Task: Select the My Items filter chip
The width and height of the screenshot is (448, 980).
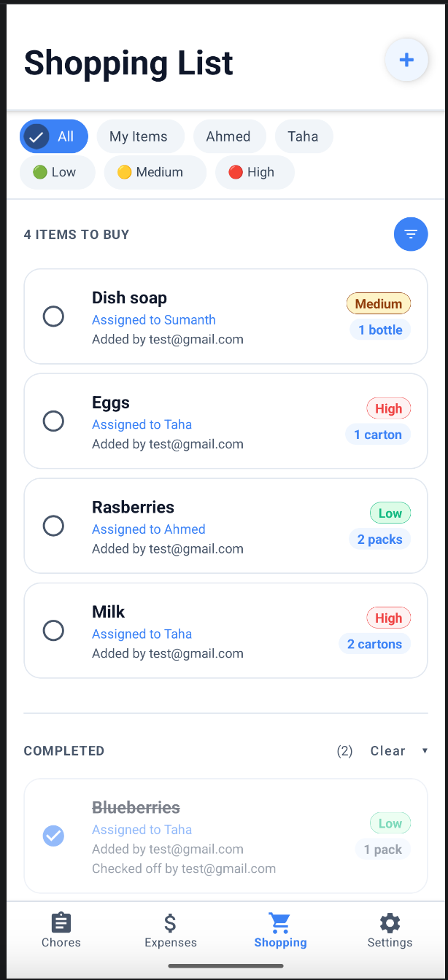Action: tap(139, 136)
